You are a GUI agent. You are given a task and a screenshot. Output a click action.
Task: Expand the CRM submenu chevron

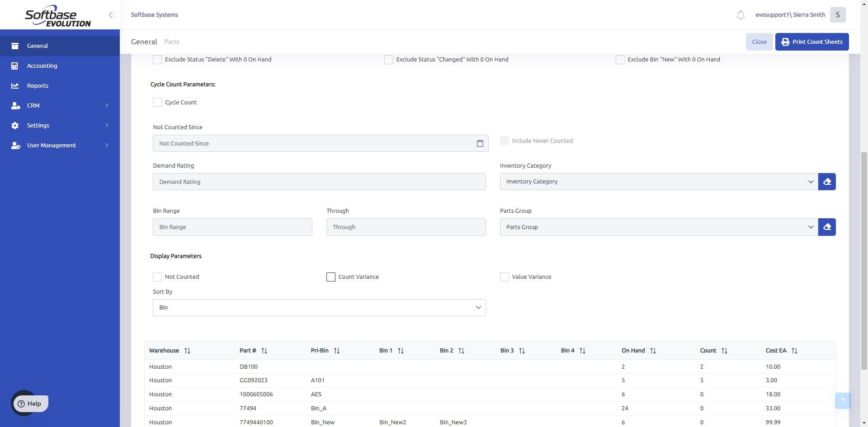[x=107, y=106]
